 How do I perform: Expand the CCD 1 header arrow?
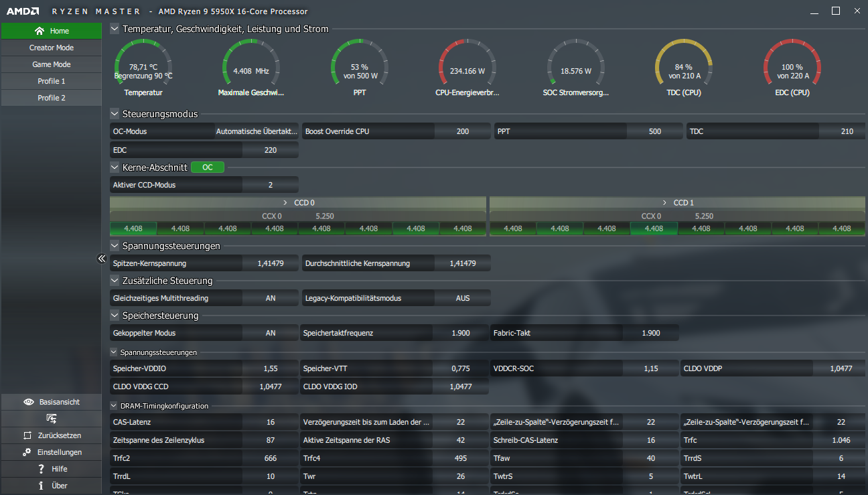point(664,202)
